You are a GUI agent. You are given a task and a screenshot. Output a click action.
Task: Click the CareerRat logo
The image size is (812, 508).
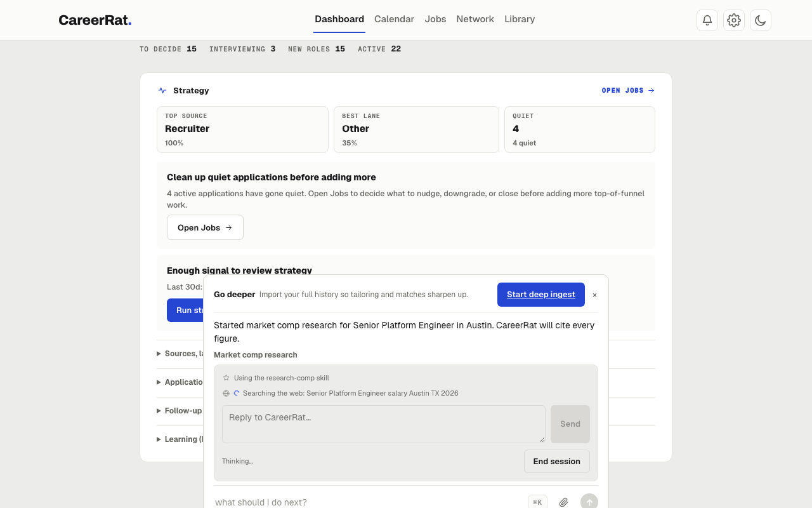click(x=95, y=20)
